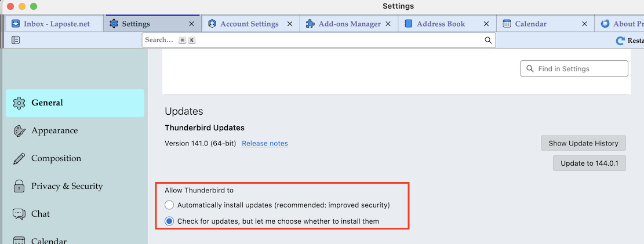Close the Settings tab
Viewport: 644px width, 244px height.
click(192, 24)
